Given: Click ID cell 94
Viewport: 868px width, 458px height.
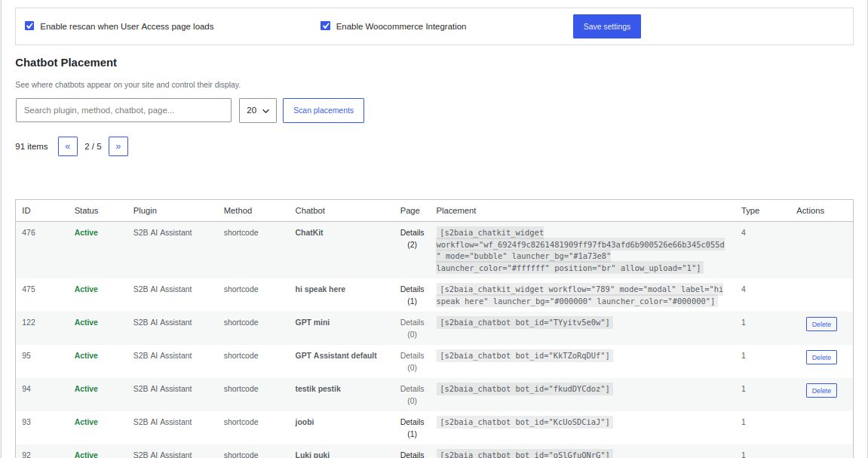Looking at the screenshot, I should [x=26, y=389].
